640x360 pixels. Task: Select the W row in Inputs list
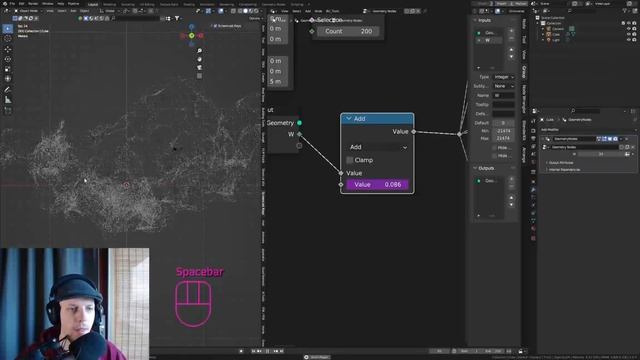(490, 40)
